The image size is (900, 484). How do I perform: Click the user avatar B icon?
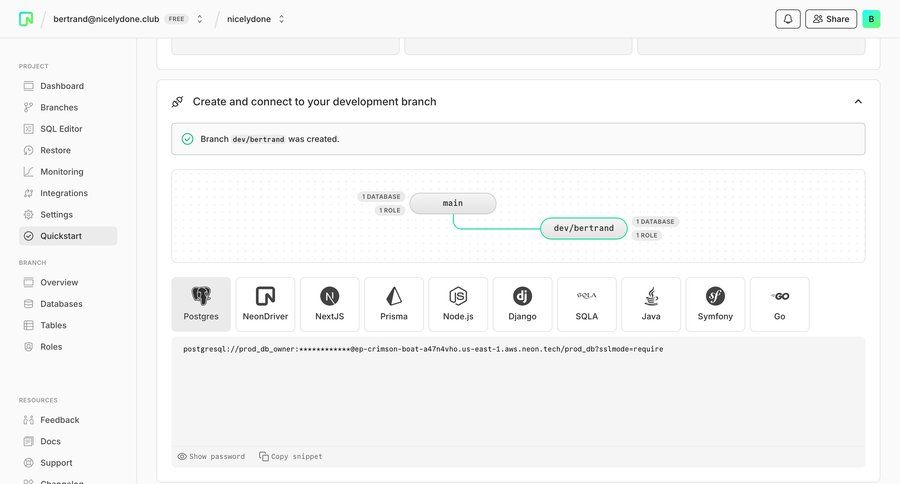(871, 19)
